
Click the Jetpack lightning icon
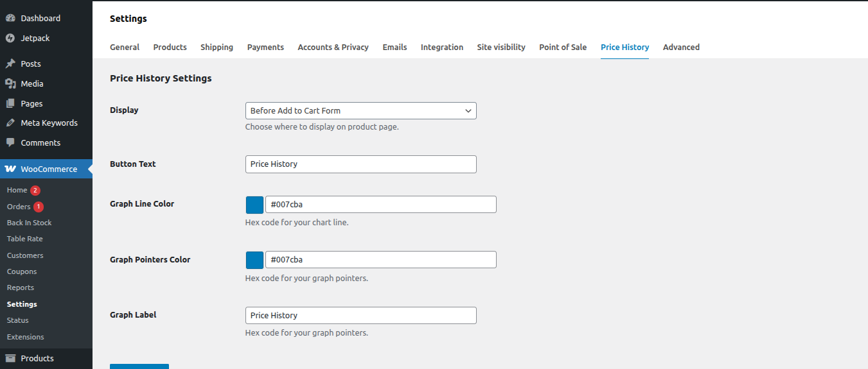click(10, 38)
